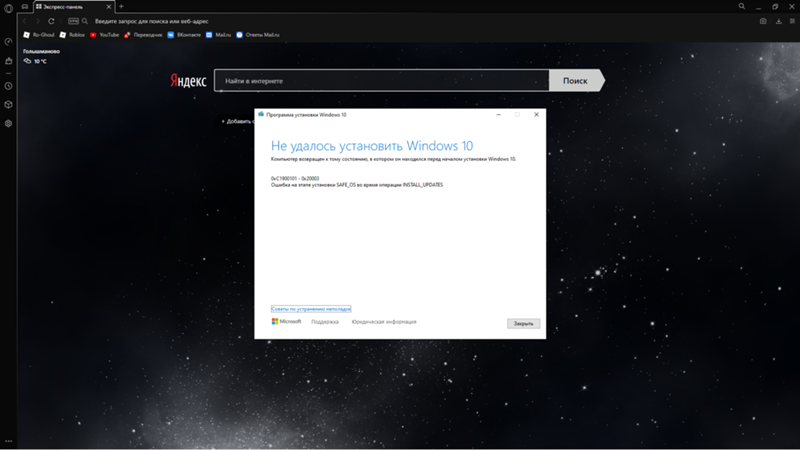Screen dimensions: 800x450
Task: Open the Easy Setup icon
Action: click(x=792, y=21)
